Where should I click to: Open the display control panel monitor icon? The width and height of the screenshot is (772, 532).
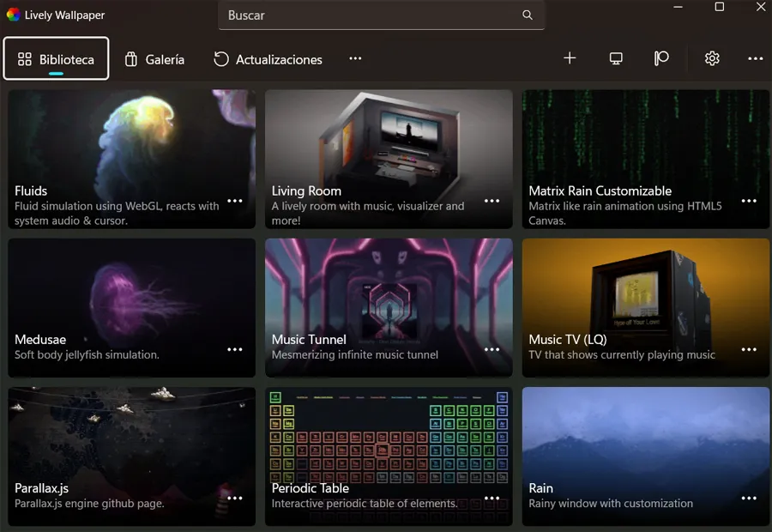click(616, 58)
